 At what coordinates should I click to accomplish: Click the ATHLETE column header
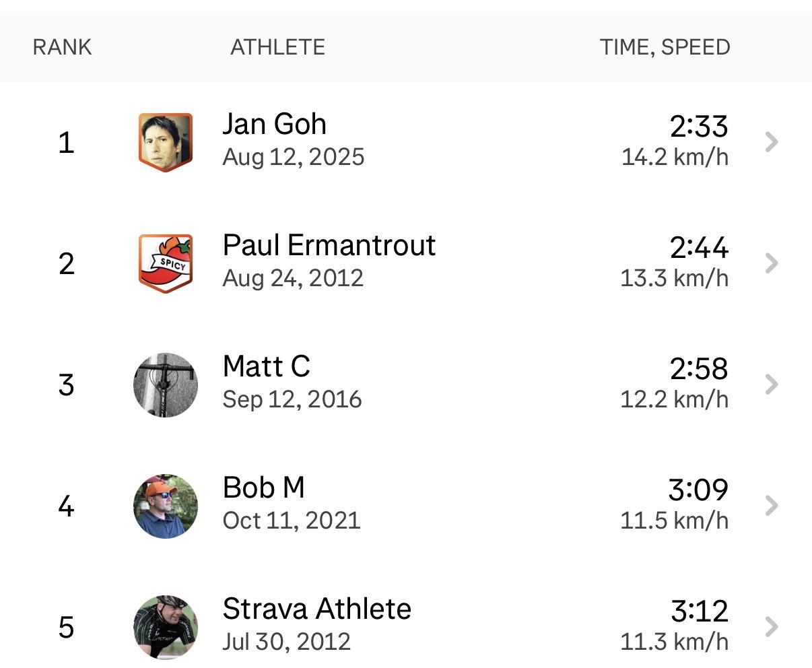tap(277, 47)
